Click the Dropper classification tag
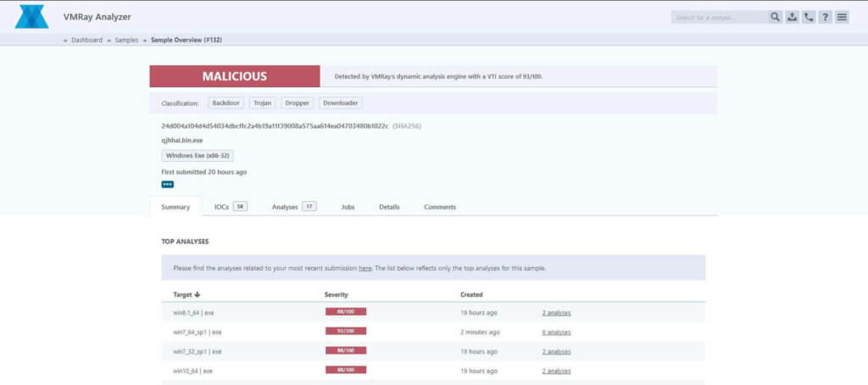 pos(298,103)
